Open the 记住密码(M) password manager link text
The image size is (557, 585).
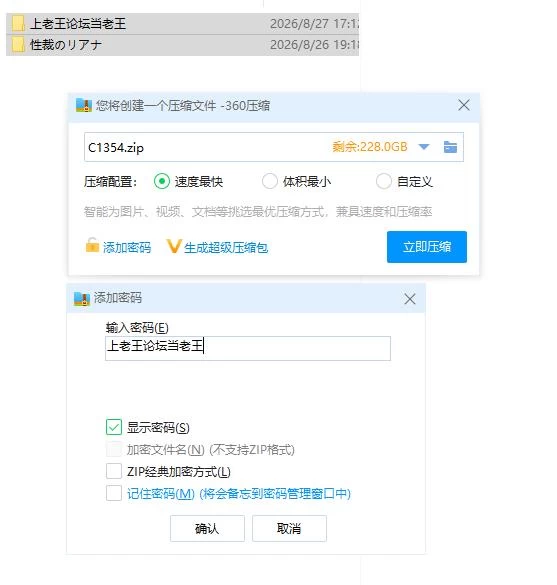tap(239, 494)
